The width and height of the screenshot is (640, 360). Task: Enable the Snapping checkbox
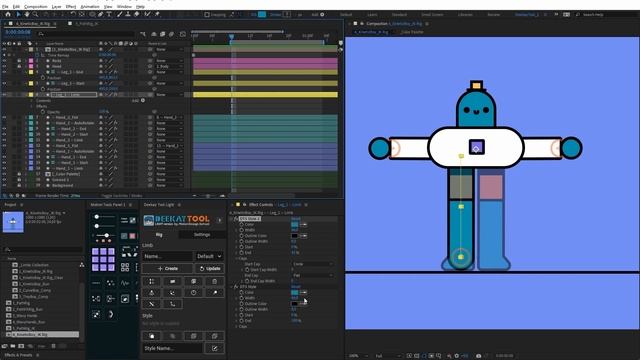[207, 15]
